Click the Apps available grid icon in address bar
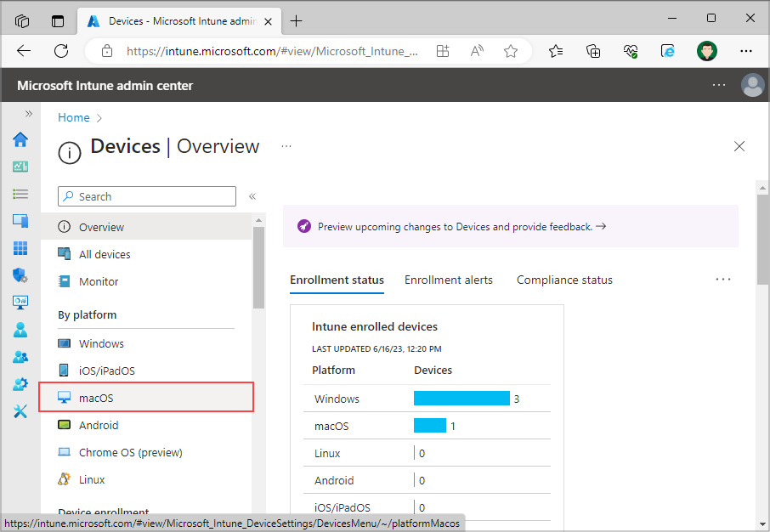The height and width of the screenshot is (532, 770). click(x=443, y=51)
